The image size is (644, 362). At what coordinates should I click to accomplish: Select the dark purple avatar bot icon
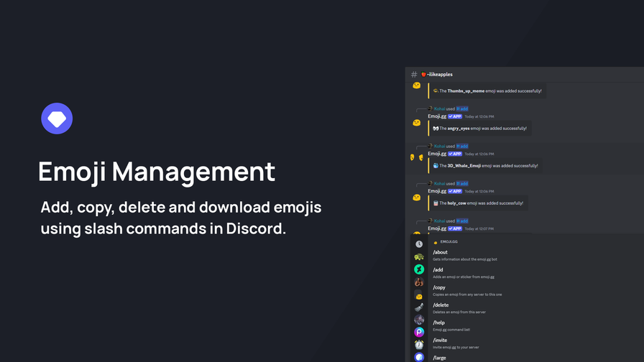419,320
